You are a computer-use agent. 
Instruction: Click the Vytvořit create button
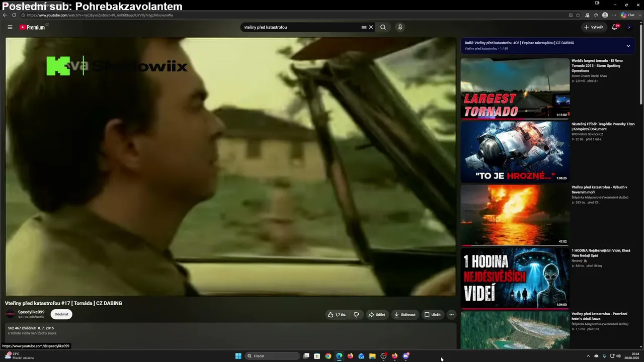click(x=594, y=27)
